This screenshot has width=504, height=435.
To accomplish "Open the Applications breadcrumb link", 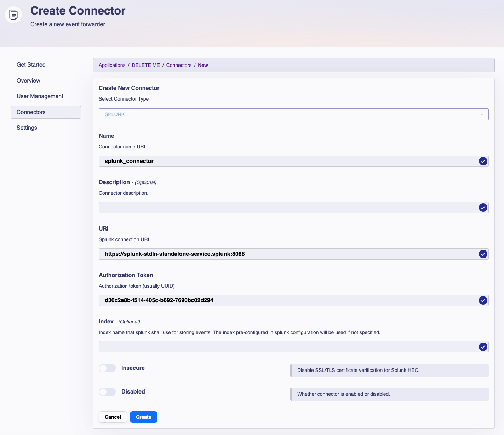I will click(x=112, y=65).
